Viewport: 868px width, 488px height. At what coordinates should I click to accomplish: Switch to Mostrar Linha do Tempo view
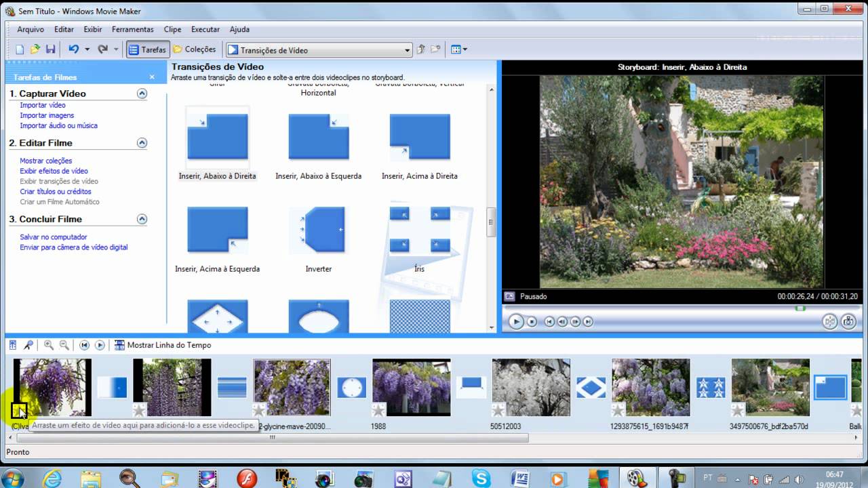click(x=163, y=345)
